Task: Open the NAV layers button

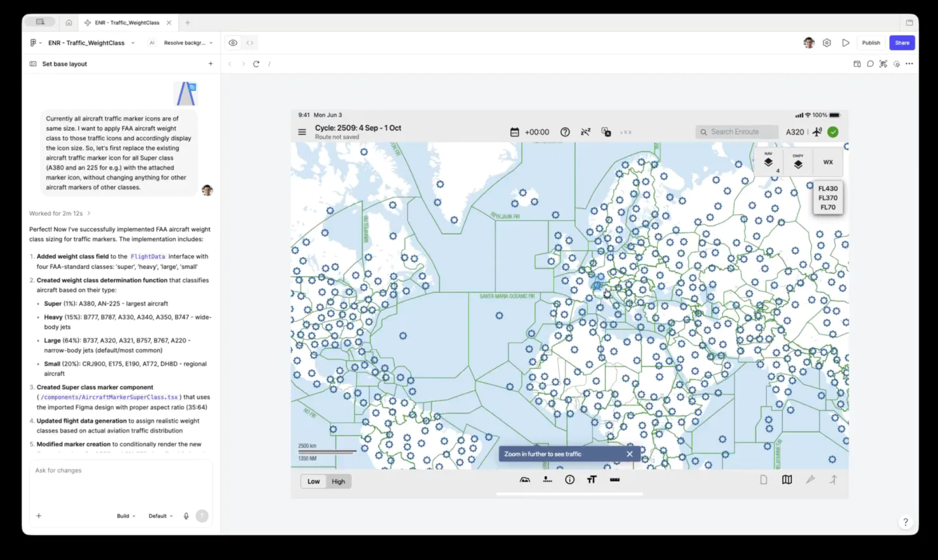Action: 769,161
